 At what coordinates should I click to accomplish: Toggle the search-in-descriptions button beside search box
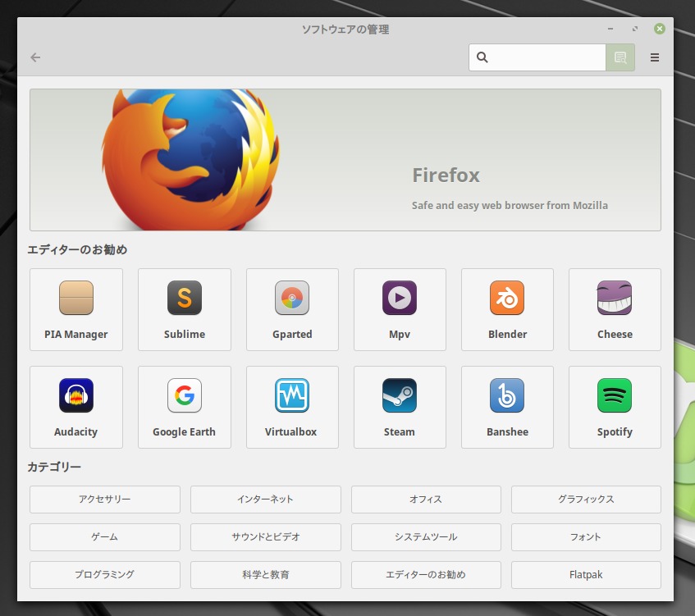tap(620, 57)
